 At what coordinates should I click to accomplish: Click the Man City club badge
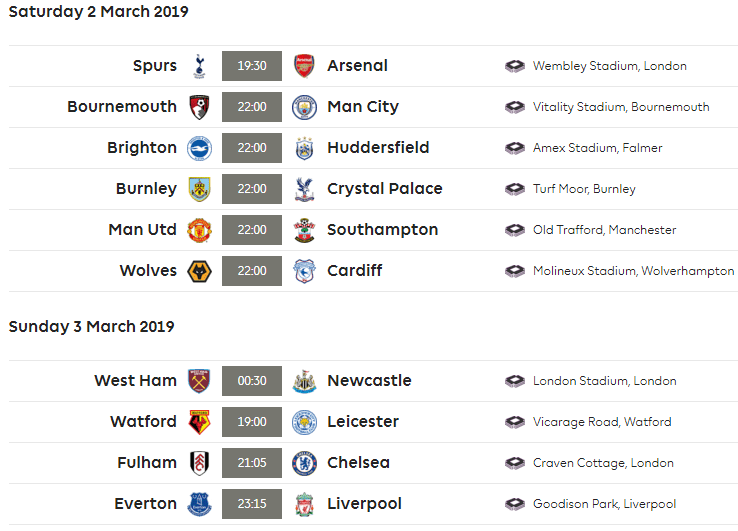click(x=304, y=107)
